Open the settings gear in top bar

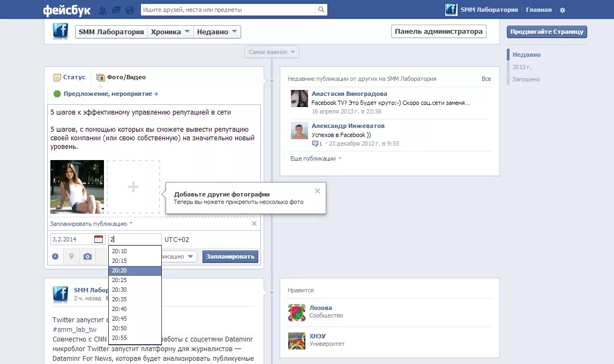coord(563,10)
